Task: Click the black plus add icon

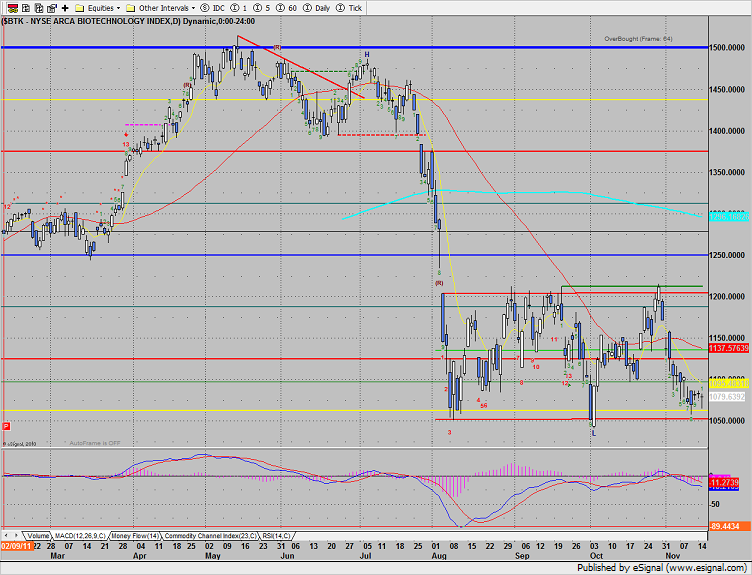Action: tap(65, 8)
